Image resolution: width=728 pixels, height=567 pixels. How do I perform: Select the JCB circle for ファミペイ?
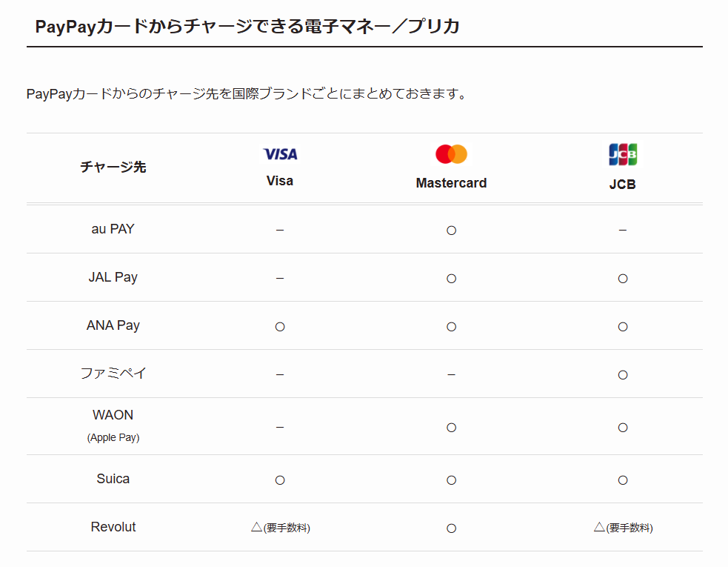tap(623, 375)
